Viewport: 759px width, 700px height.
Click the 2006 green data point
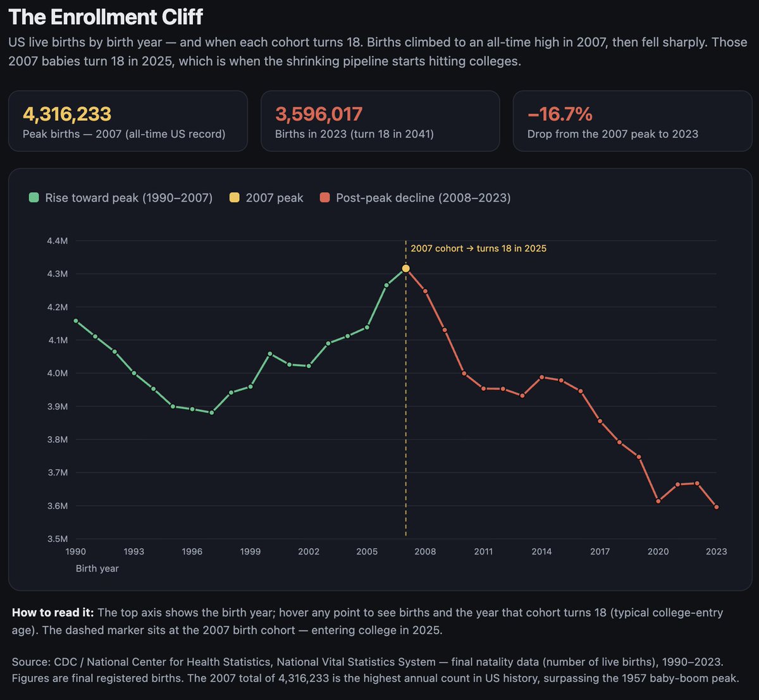[x=386, y=285]
